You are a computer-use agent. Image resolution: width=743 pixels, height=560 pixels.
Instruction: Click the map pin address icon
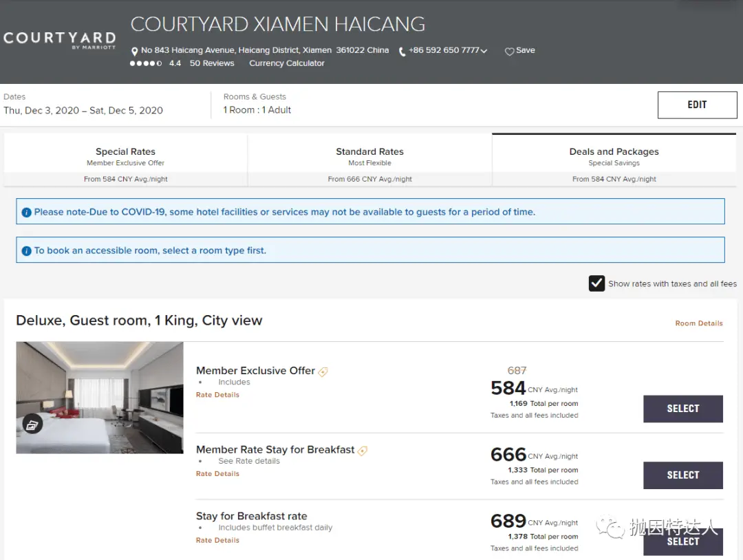click(x=135, y=52)
